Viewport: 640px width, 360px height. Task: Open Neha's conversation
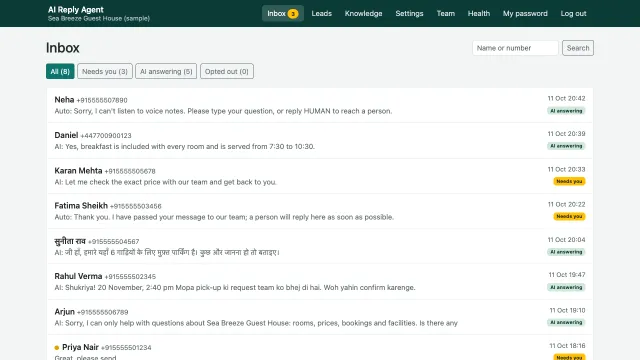[320, 105]
